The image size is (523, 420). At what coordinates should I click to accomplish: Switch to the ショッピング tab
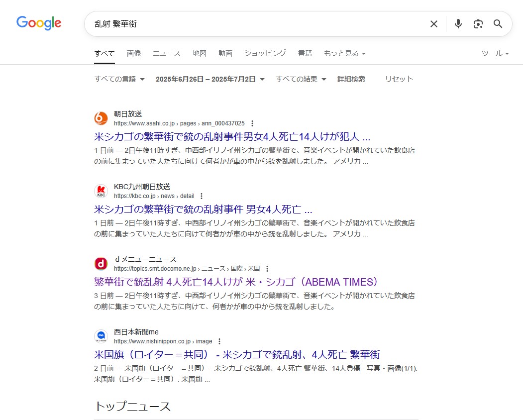tap(265, 53)
